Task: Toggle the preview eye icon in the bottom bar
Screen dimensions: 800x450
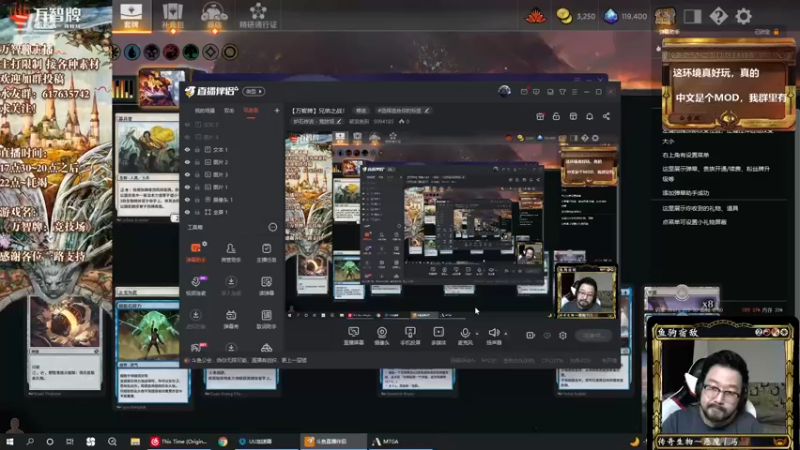Action: 547,335
